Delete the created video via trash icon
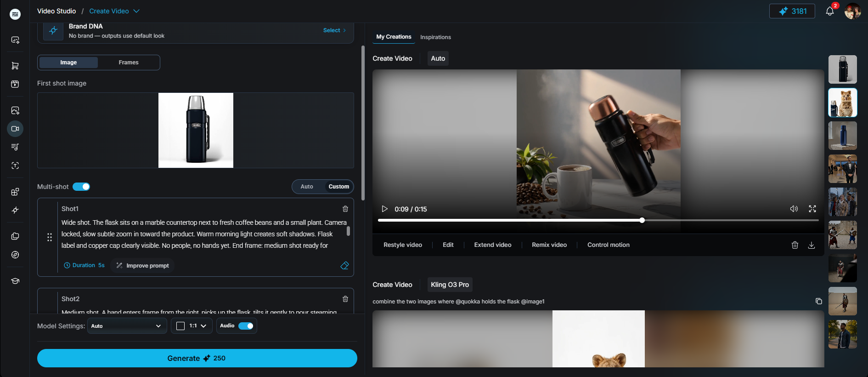 795,245
